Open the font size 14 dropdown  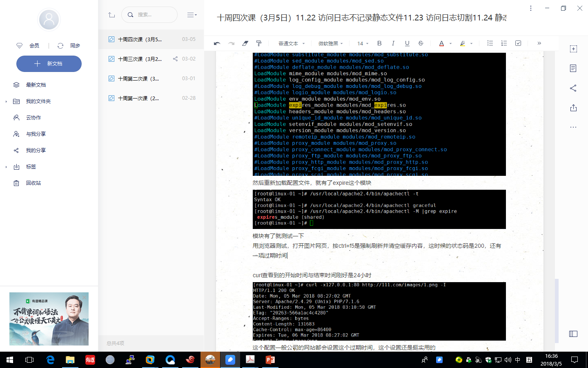tap(363, 43)
